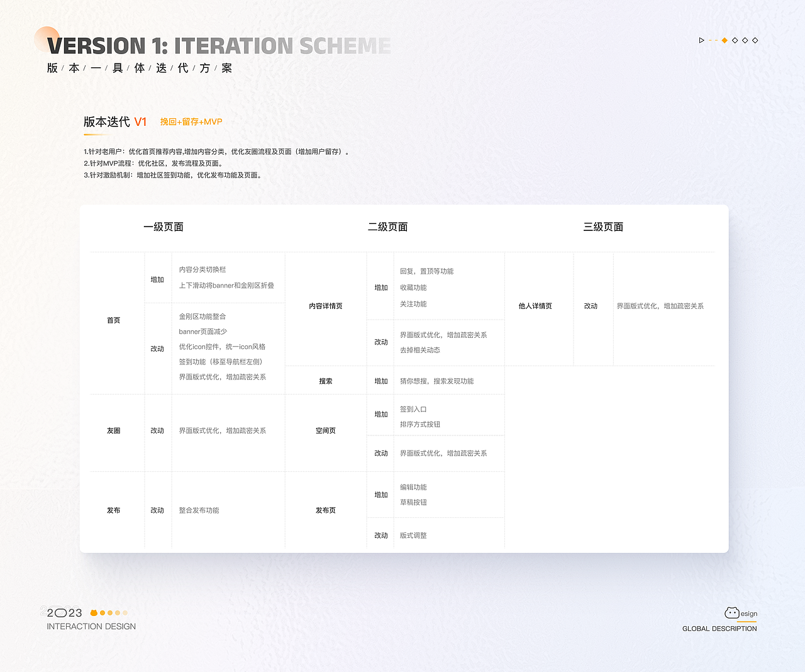Click the 搜索 cell
Viewport: 805px width, 672px height.
[x=326, y=381]
